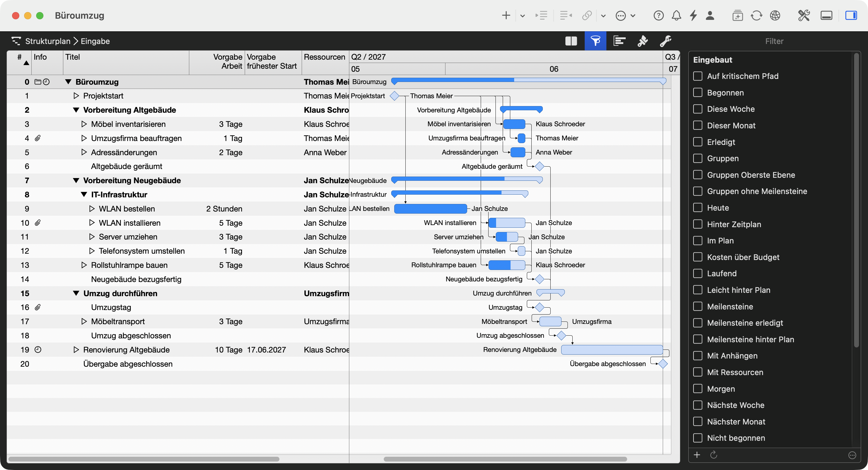Click the indent task icon
Screen dimensions: 868x470
(x=541, y=15)
